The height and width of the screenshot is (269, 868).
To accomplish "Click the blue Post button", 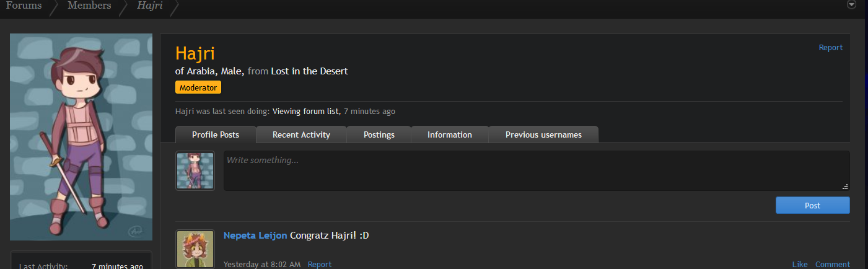I will click(x=812, y=205).
